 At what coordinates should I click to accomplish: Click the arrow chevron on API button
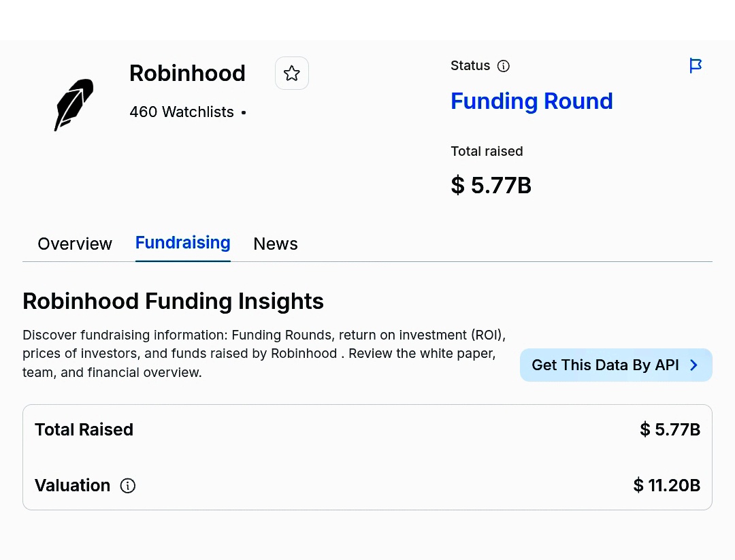(694, 365)
